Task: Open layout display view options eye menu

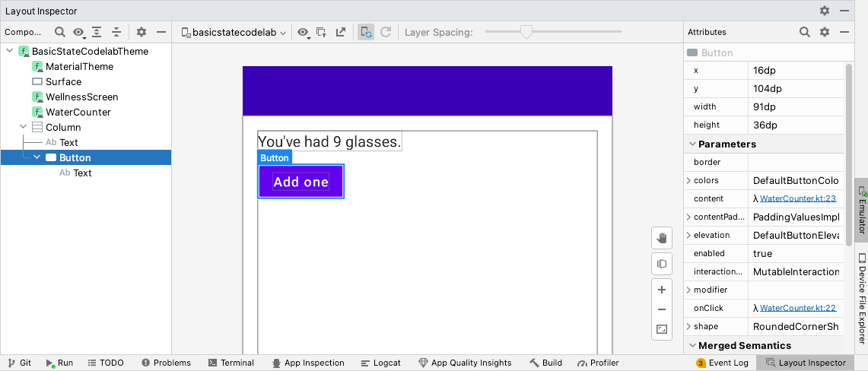Action: coord(304,32)
